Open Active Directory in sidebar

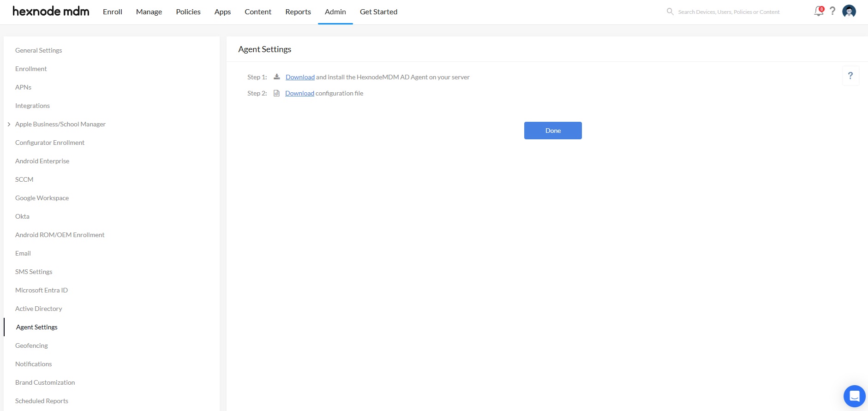pos(39,309)
